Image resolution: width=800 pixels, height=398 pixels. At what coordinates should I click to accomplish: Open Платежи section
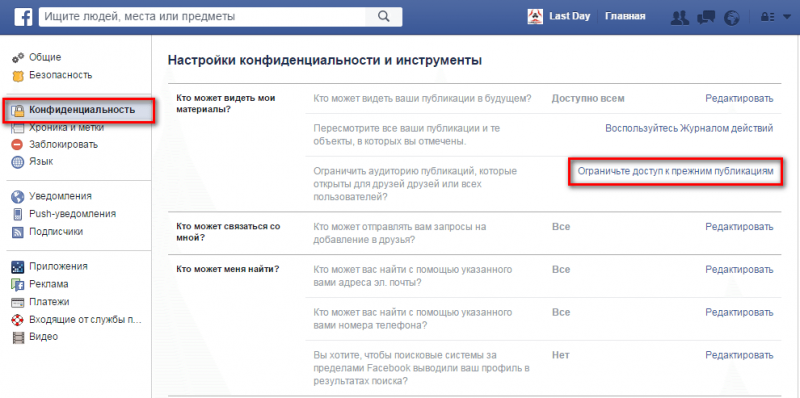(49, 302)
